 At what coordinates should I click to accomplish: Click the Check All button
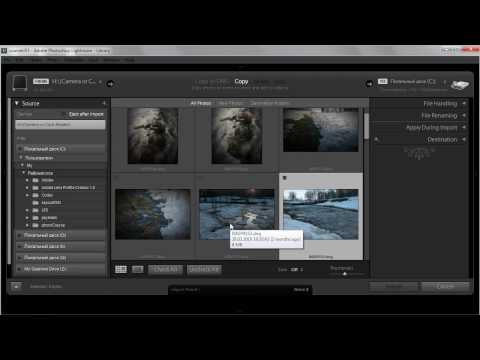(x=165, y=269)
